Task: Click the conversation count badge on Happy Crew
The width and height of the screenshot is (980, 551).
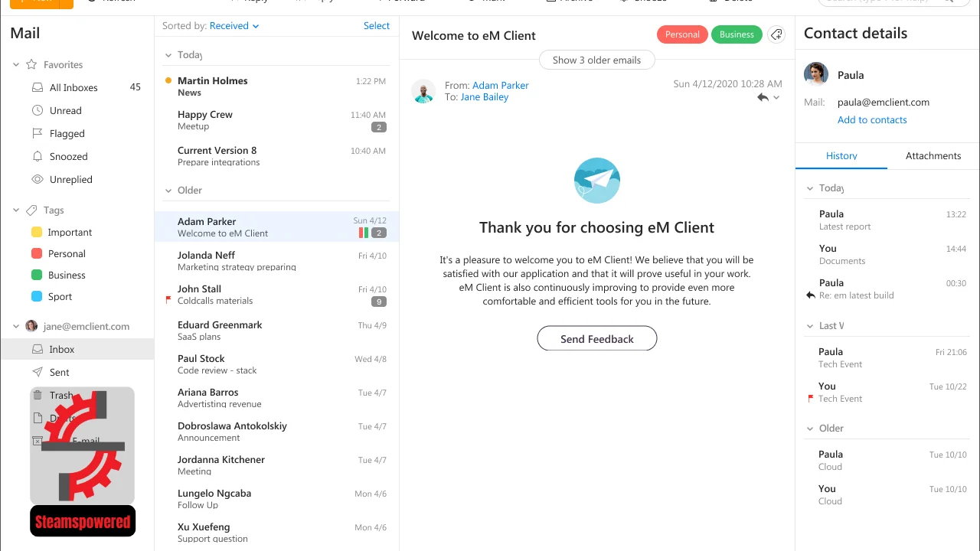Action: point(378,127)
